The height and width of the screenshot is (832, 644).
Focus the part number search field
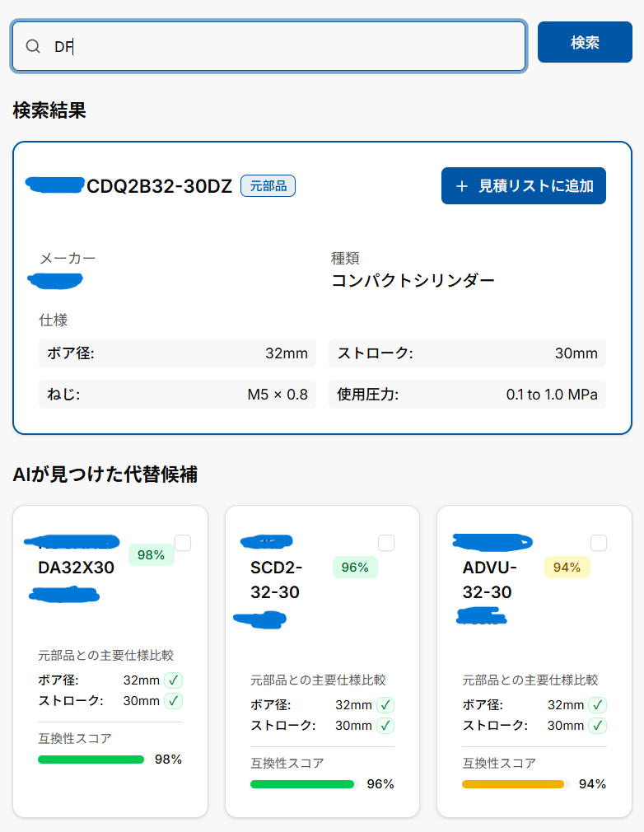(x=269, y=47)
